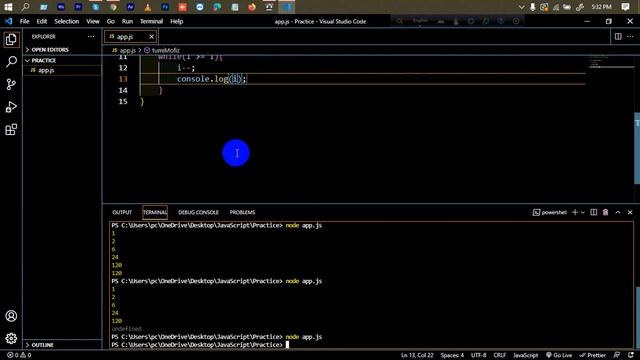This screenshot has width=640, height=360.
Task: Click the console.log line in editor
Action: [x=211, y=79]
